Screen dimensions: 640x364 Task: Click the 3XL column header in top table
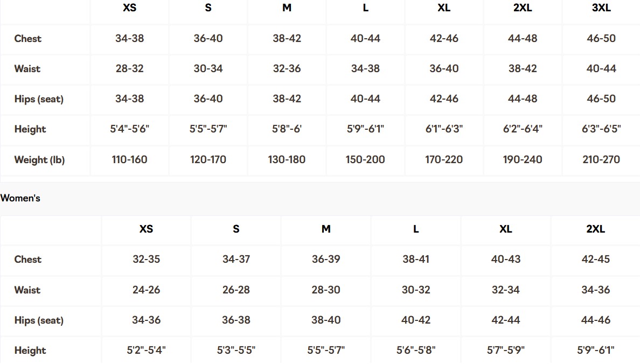coord(601,8)
